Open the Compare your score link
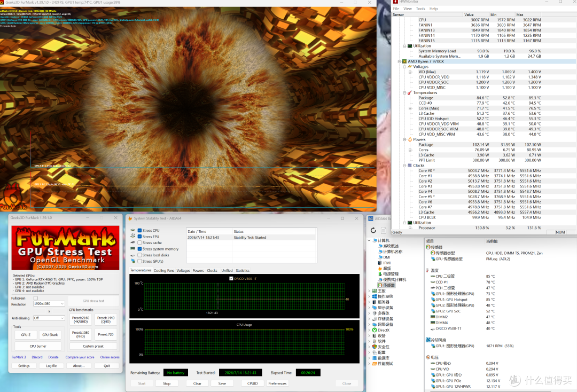Image resolution: width=577 pixels, height=392 pixels. 80,357
